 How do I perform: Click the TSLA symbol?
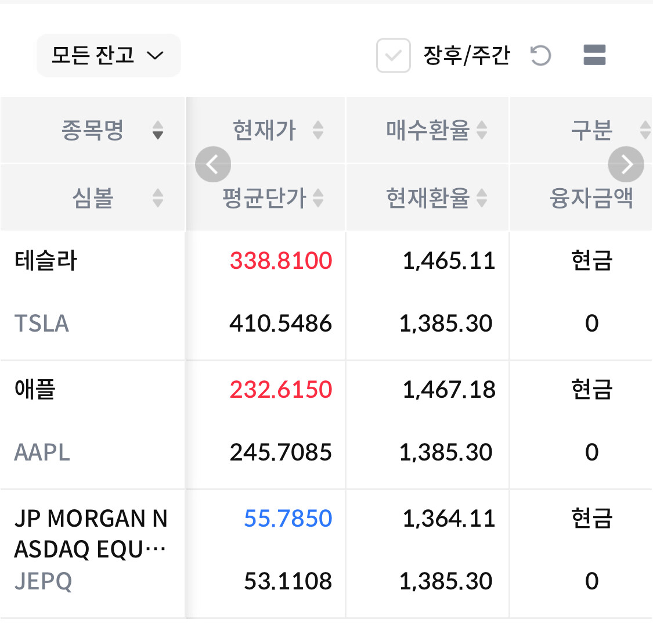(x=42, y=323)
